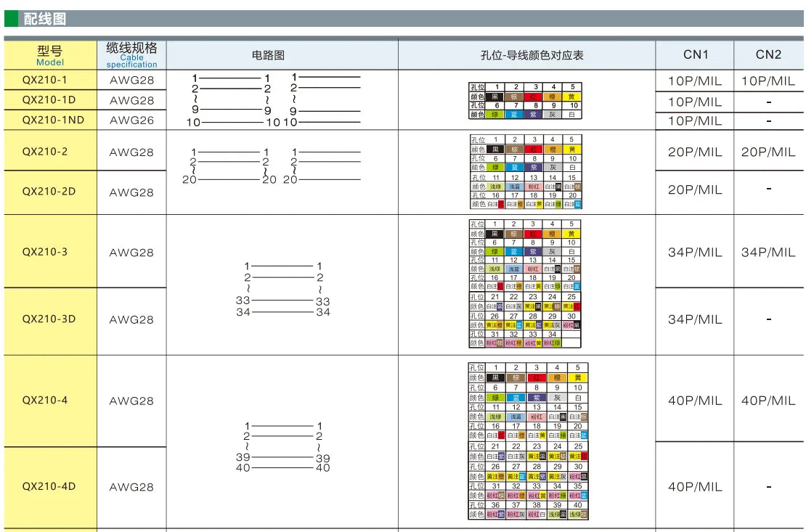Screen dimensions: 806x532
Task: Click CN2 value 40P/MIL for QX210-4
Action: click(768, 401)
